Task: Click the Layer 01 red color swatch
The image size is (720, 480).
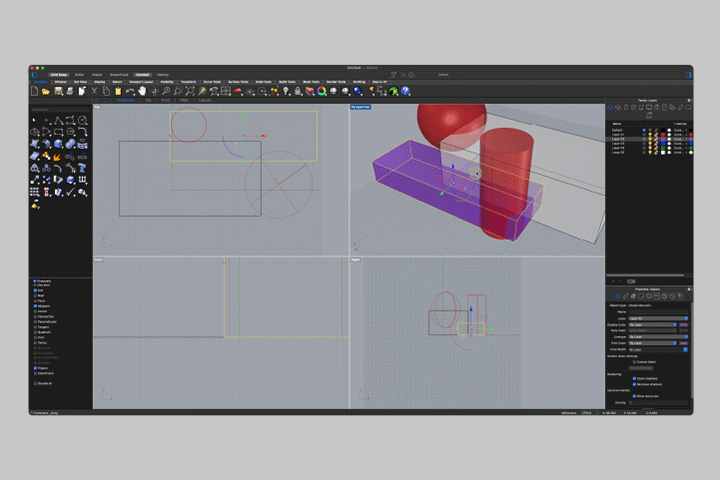Action: point(663,135)
